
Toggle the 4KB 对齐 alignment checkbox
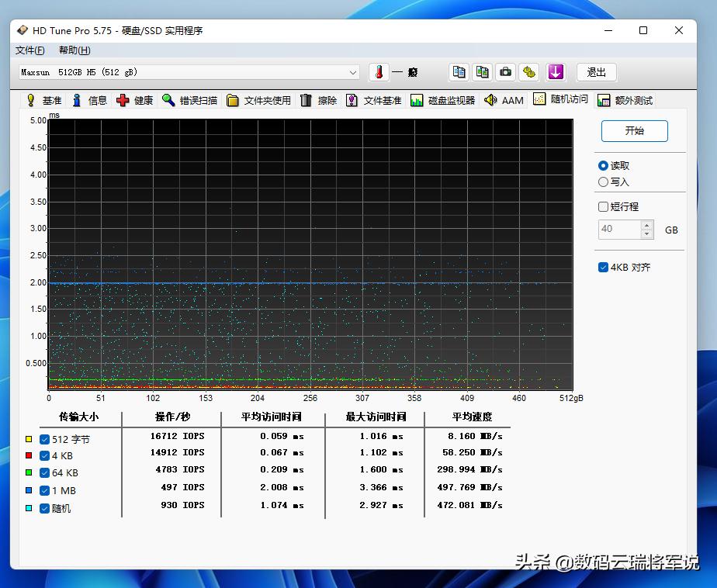click(x=603, y=267)
